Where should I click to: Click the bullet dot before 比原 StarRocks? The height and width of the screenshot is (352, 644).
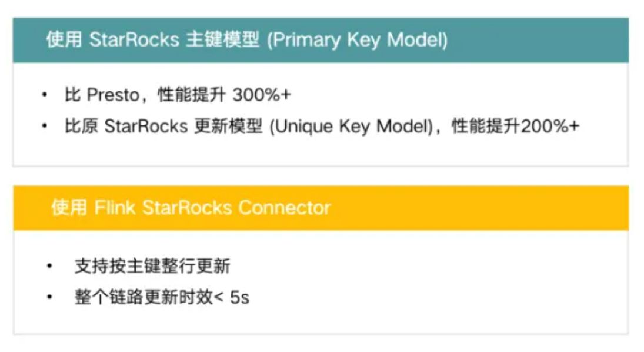(x=44, y=126)
